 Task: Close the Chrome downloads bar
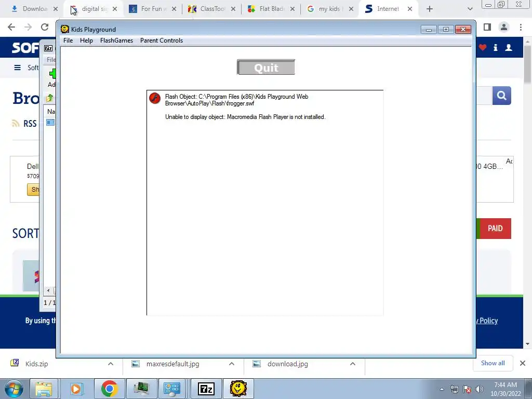(x=523, y=363)
